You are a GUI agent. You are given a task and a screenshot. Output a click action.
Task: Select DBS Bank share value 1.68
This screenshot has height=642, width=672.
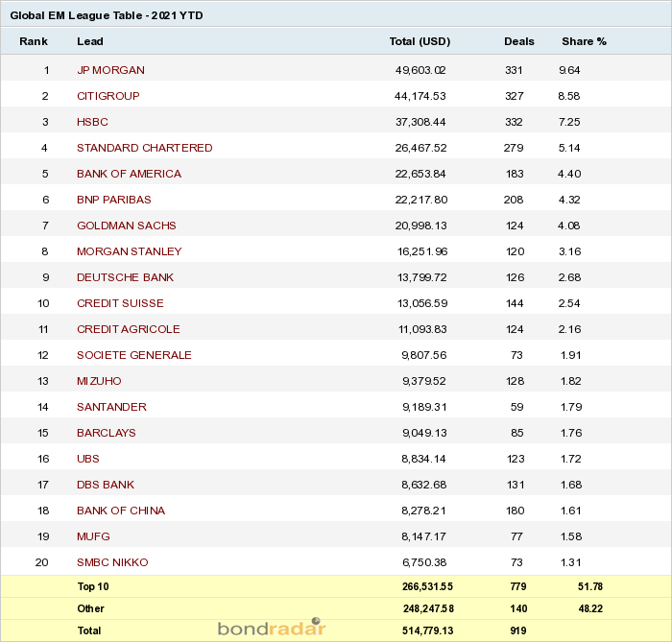pos(571,485)
